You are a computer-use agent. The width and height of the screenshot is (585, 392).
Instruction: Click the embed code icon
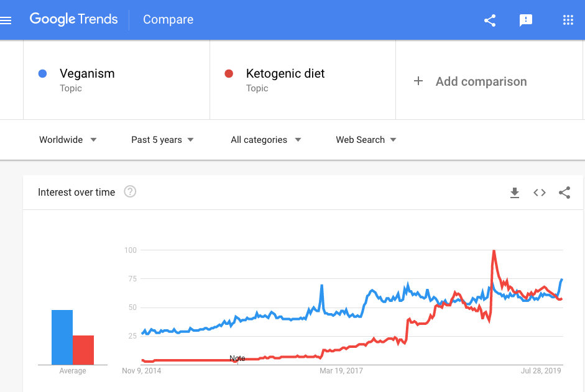click(540, 193)
